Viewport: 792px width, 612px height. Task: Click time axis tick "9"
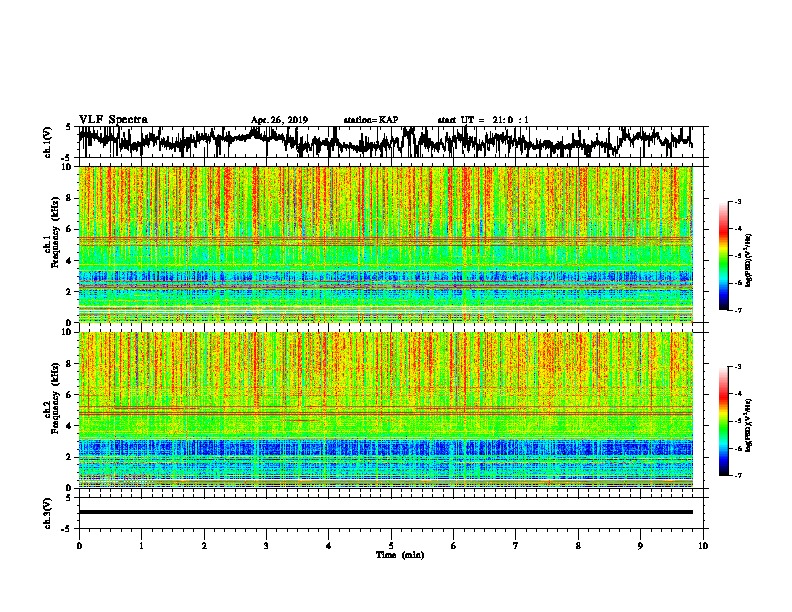640,546
